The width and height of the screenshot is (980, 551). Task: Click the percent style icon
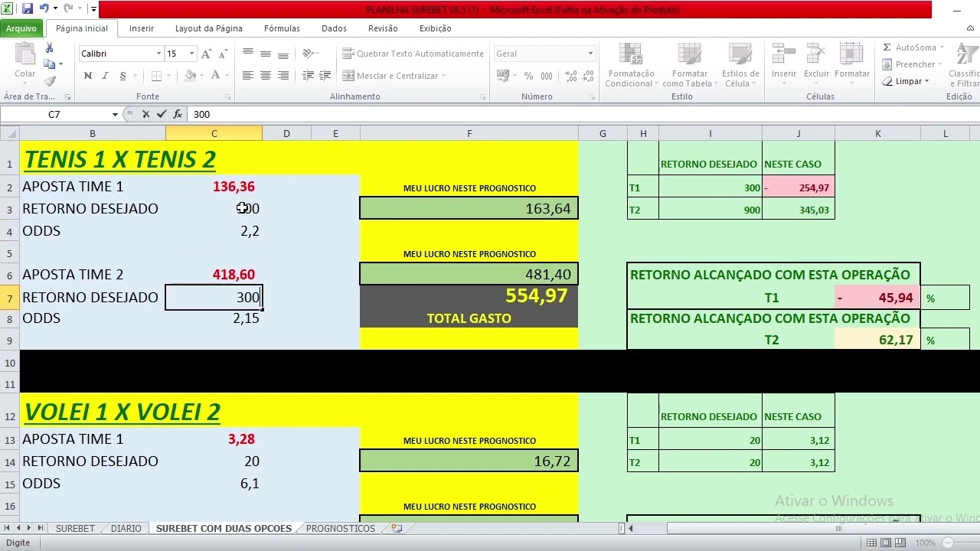coord(529,76)
